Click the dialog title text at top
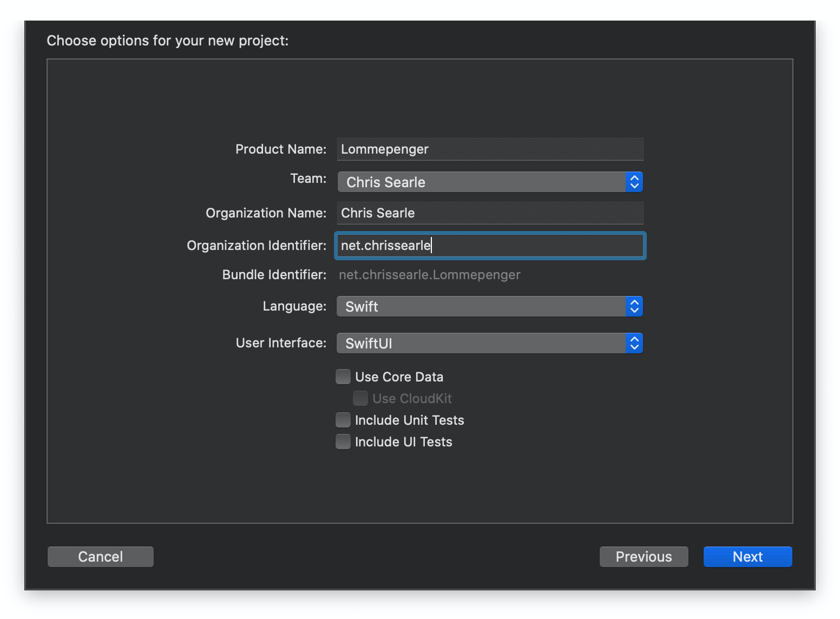The image size is (840, 619). tap(168, 40)
